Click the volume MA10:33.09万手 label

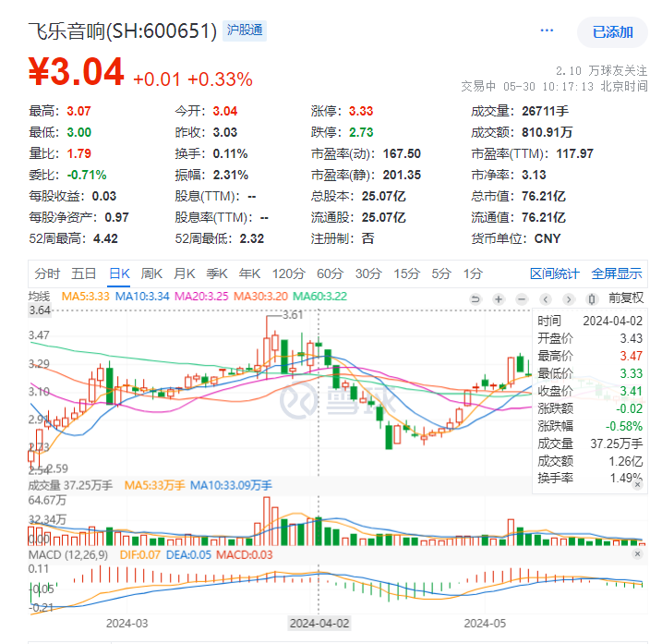231,485
